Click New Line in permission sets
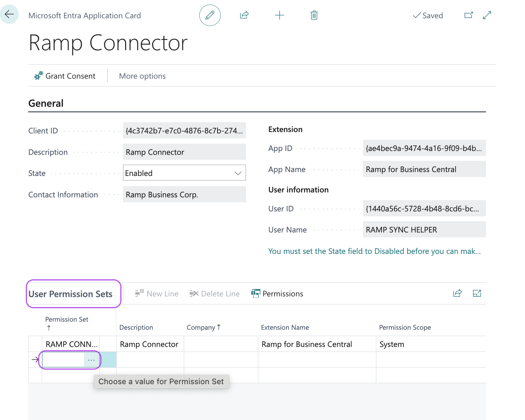Viewport: 525px width, 420px height. (157, 294)
